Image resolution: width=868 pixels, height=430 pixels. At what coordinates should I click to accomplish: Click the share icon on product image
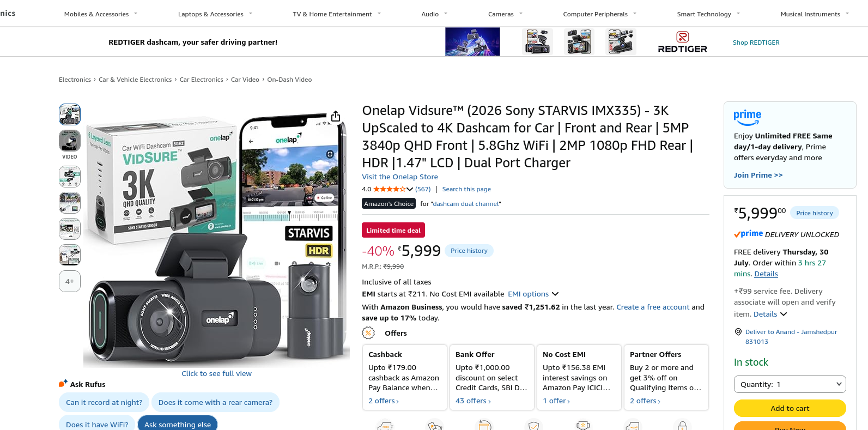[336, 116]
